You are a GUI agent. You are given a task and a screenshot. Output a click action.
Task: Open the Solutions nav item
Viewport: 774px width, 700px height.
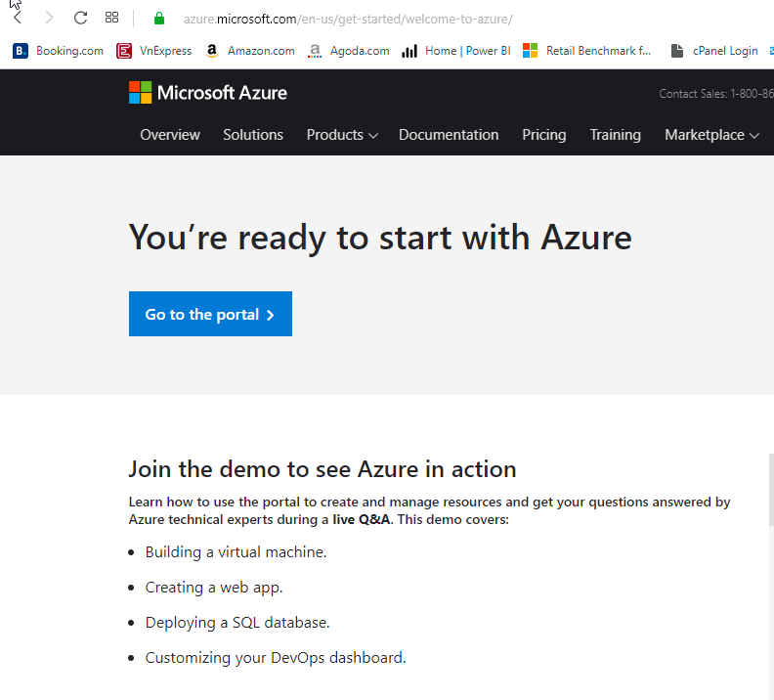tap(253, 135)
